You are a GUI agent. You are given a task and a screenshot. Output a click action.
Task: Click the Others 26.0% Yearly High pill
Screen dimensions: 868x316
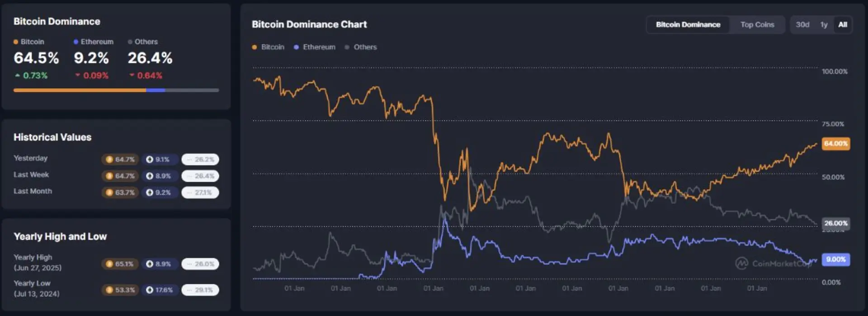[x=200, y=264]
